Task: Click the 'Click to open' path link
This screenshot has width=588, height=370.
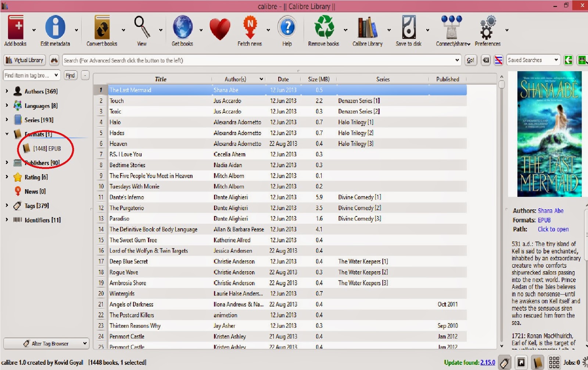Action: pos(553,229)
